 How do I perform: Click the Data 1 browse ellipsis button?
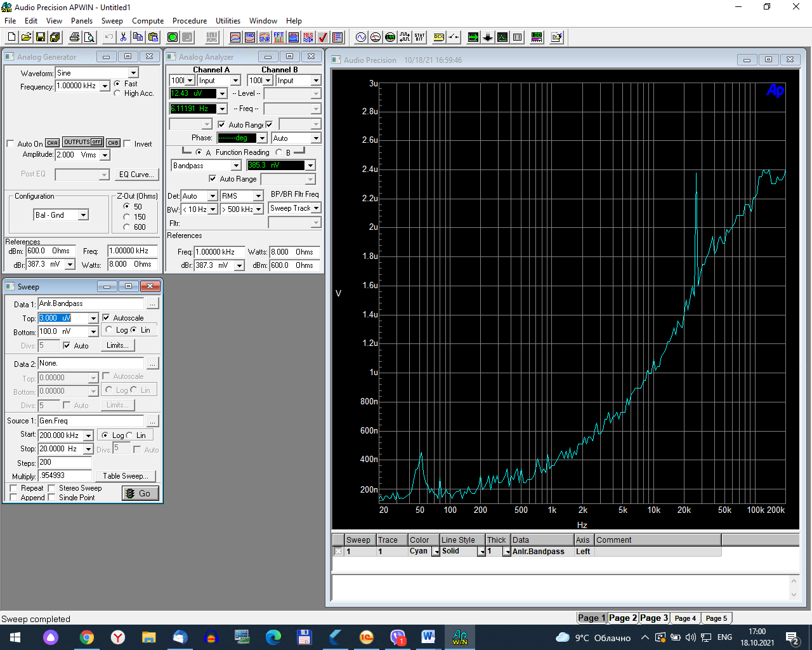[x=152, y=303]
